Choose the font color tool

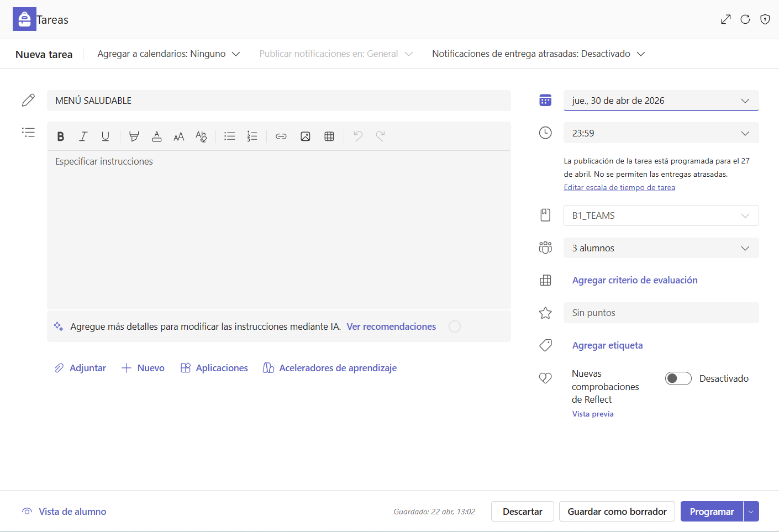(157, 136)
